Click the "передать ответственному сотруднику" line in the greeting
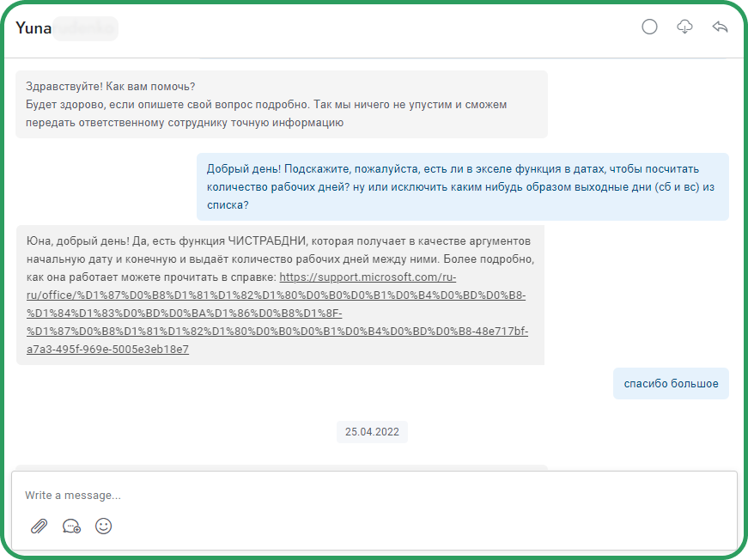This screenshot has width=748, height=560. pos(185,123)
